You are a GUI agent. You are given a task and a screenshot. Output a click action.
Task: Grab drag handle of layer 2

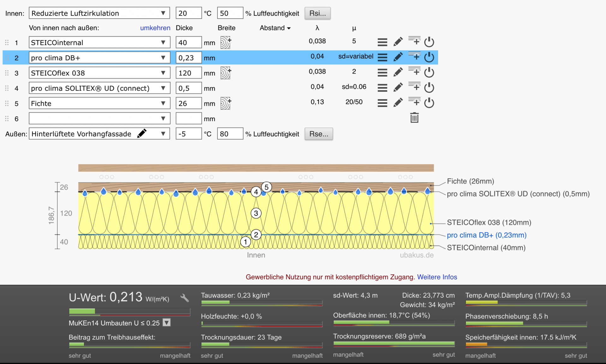tap(7, 57)
